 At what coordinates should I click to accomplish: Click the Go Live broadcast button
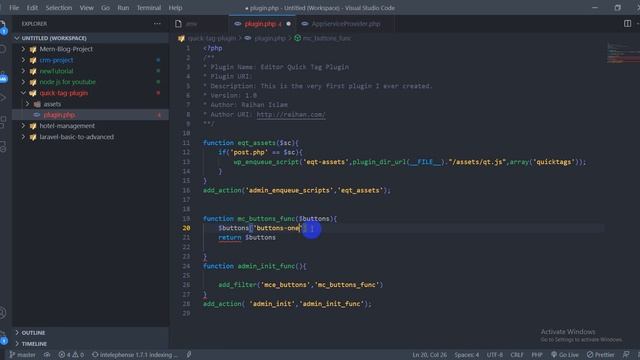point(565,355)
